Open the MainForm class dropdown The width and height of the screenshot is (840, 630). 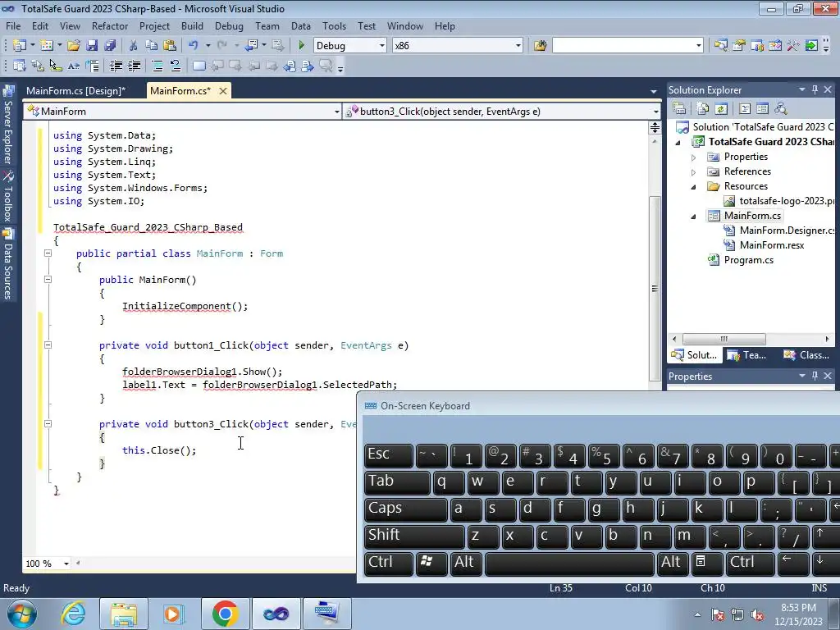pos(336,112)
